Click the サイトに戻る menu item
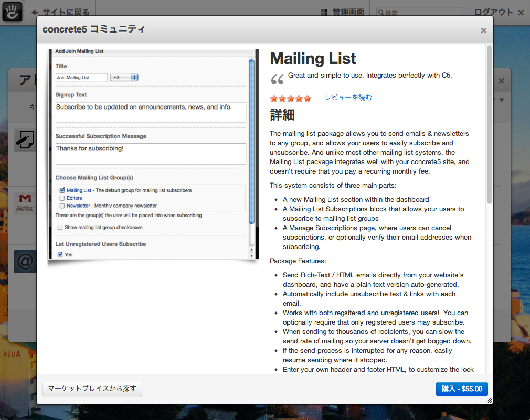The width and height of the screenshot is (530, 420). tap(66, 12)
